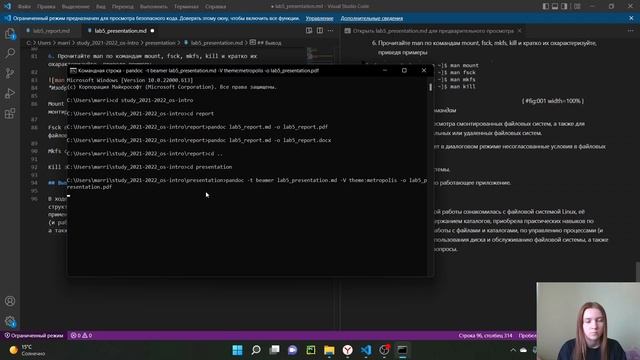Open Yandex Browser from taskbar
Image resolution: width=640 pixels, height=360 pixels.
coord(348,350)
